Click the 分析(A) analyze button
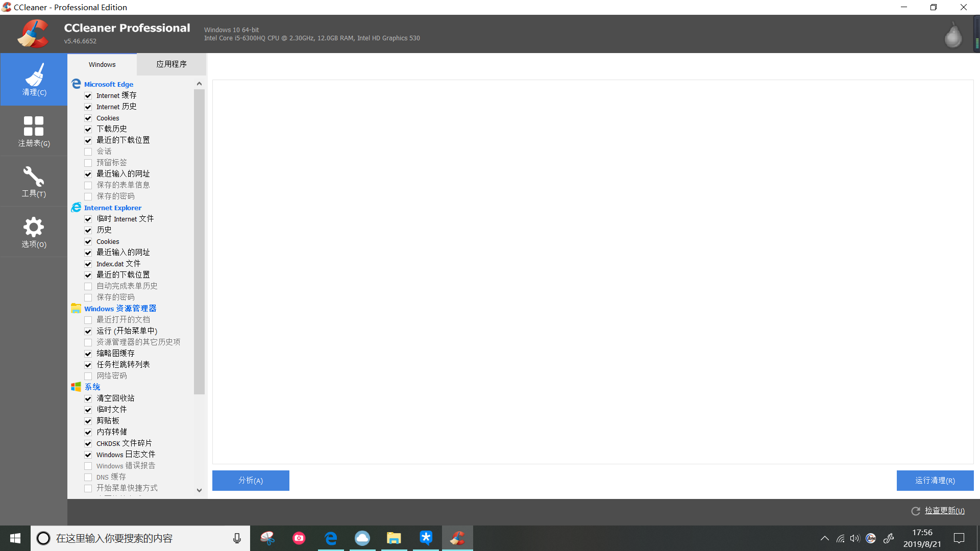The image size is (980, 551). click(x=251, y=481)
